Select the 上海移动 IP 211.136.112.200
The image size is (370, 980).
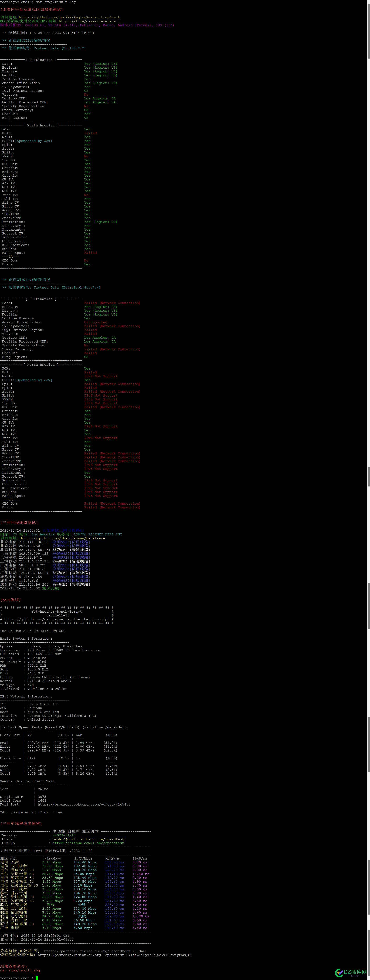[35, 561]
